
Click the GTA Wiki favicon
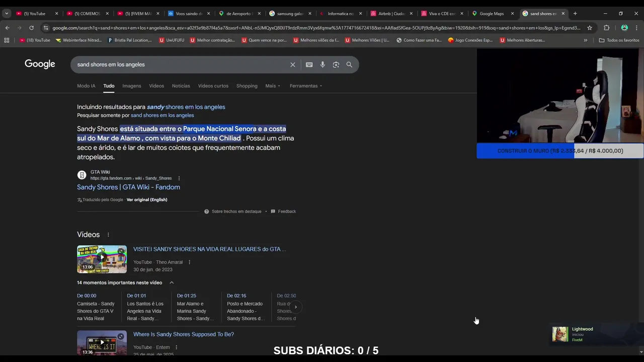coord(82,175)
